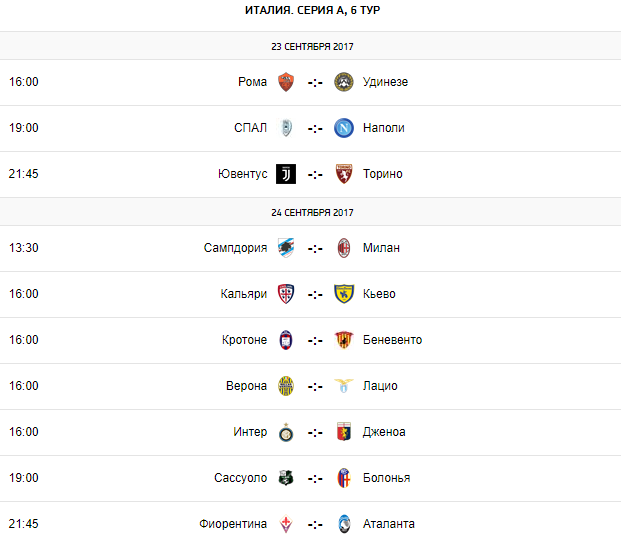
Task: Click the Sampdoria club crest icon
Action: pyautogui.click(x=286, y=248)
